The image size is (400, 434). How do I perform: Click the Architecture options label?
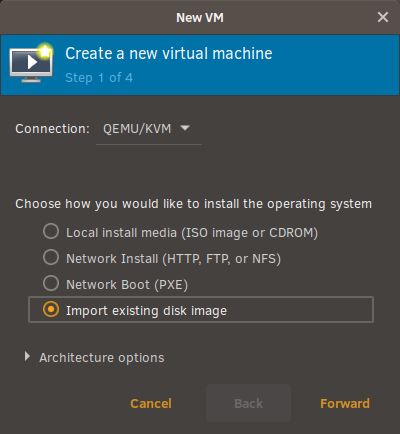coord(102,358)
